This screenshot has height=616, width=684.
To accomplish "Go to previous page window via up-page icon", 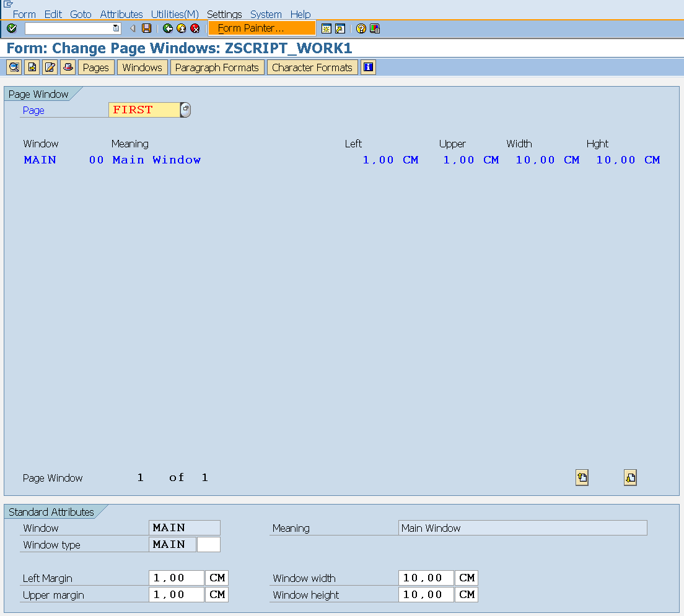I will coord(581,477).
